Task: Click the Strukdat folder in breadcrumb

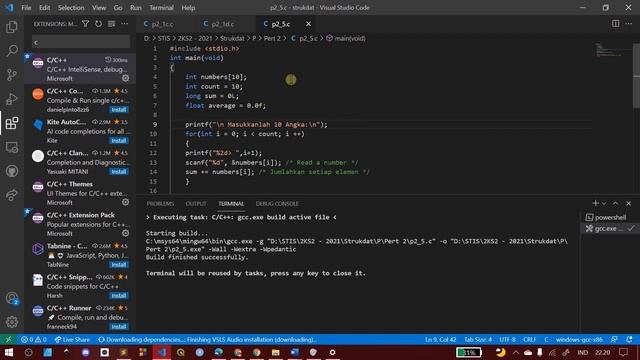Action: (232, 38)
